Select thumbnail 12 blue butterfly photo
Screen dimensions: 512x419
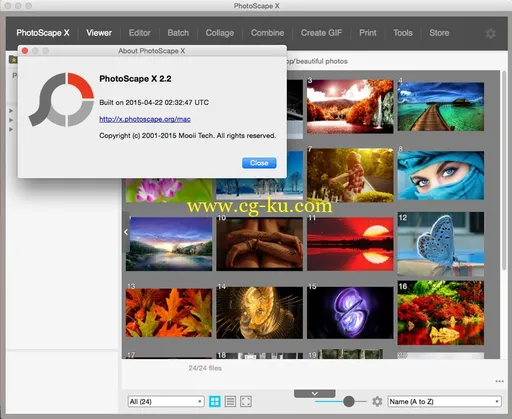(441, 244)
